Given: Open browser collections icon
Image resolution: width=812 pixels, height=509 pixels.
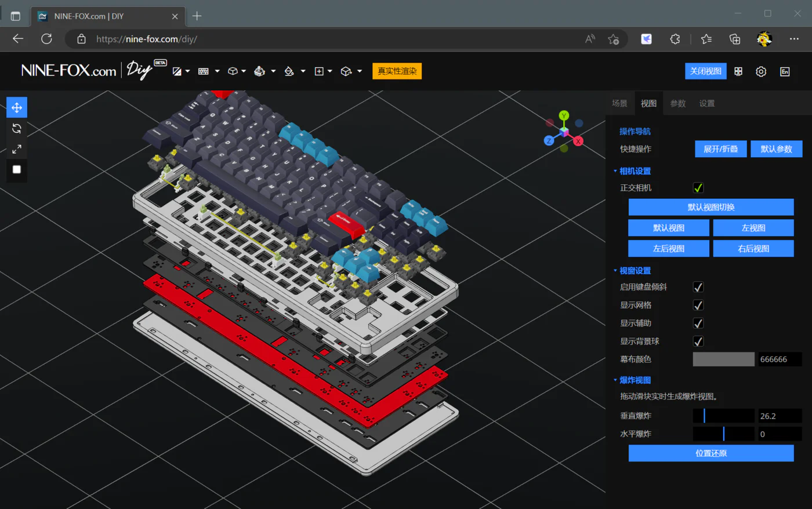Looking at the screenshot, I should click(x=735, y=39).
